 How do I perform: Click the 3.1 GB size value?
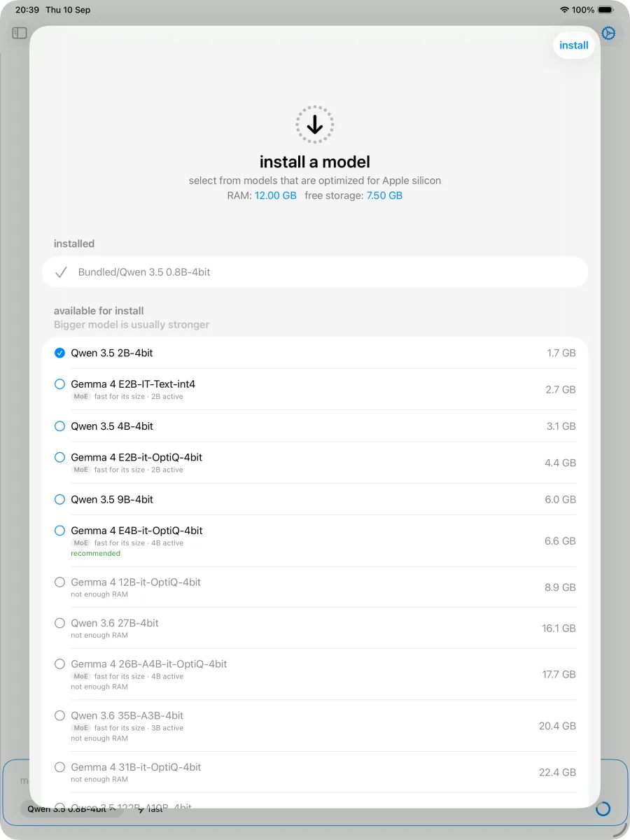click(561, 426)
